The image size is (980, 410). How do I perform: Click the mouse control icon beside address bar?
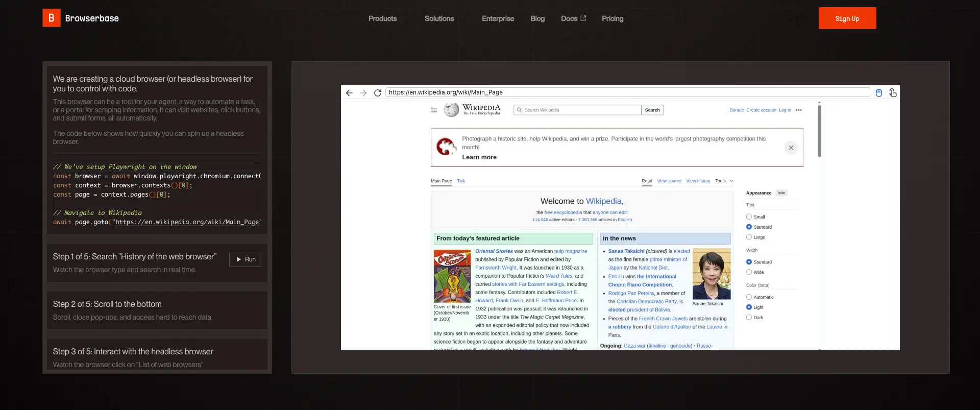click(x=879, y=93)
